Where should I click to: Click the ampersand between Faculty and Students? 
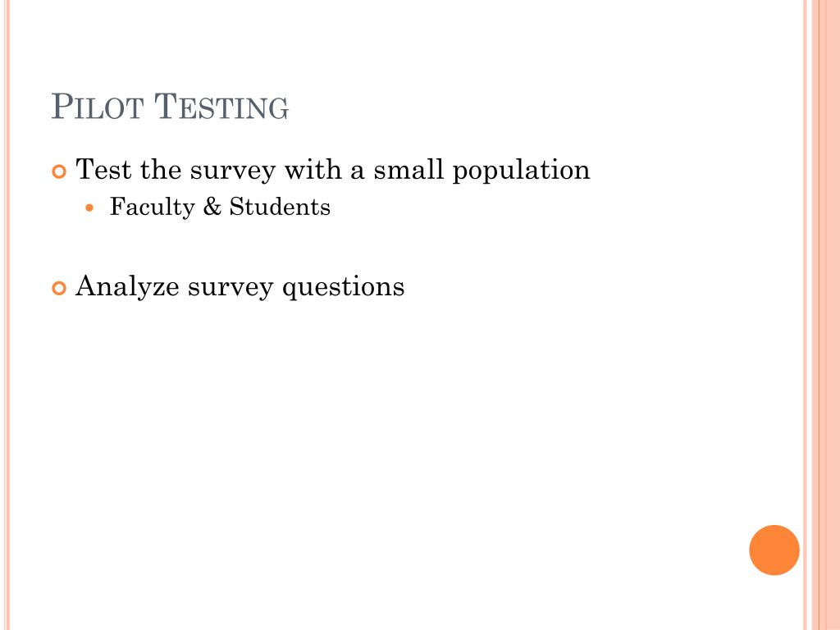tap(212, 207)
